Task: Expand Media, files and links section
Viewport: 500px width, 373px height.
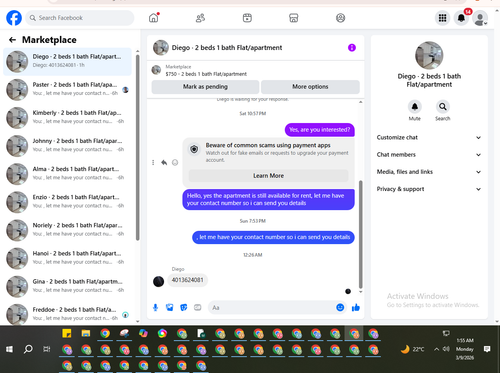Action: 429,172
